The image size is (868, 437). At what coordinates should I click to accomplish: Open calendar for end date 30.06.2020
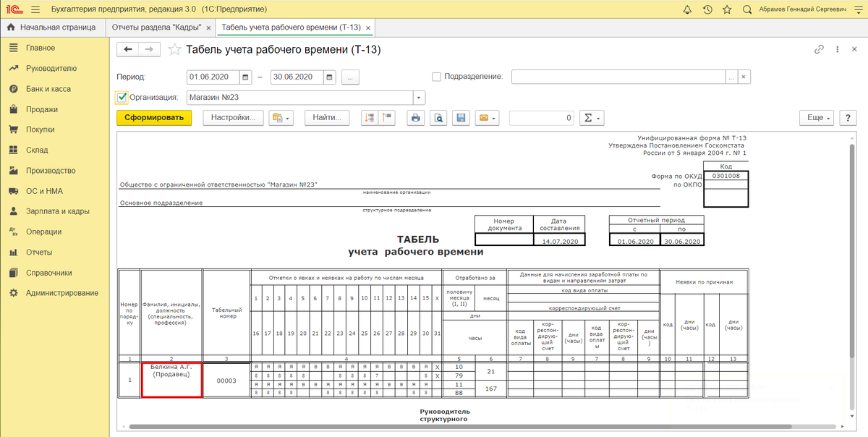pyautogui.click(x=330, y=77)
